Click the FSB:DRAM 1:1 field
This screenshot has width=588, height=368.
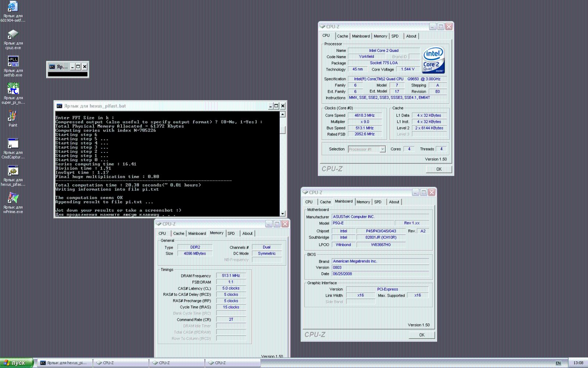pos(231,282)
